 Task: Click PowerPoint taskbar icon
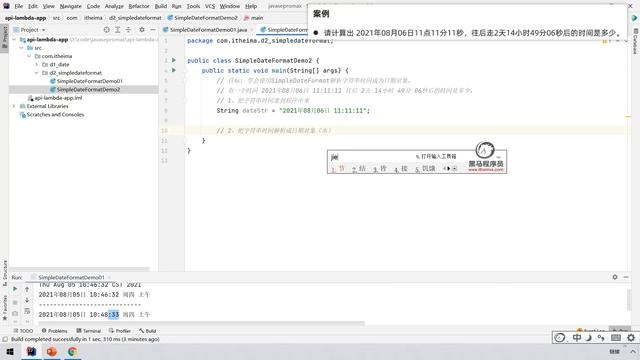[x=52, y=351]
